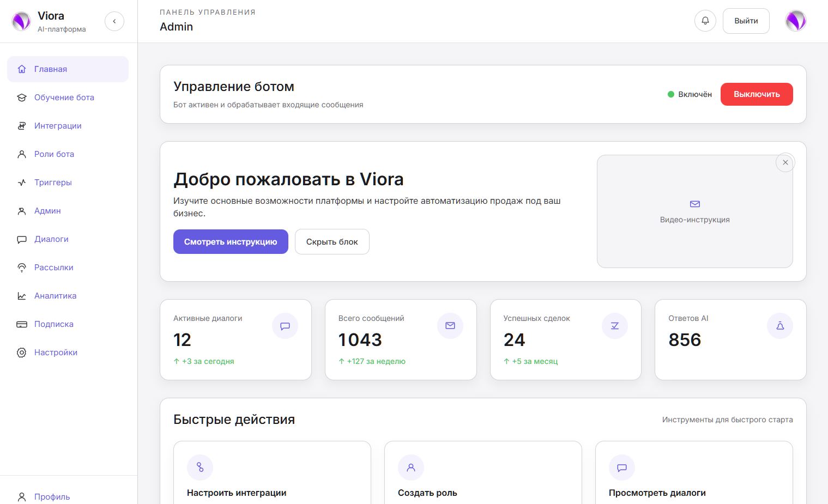Select the Триггеры waveform icon in sidebar
The width and height of the screenshot is (828, 504).
[22, 183]
